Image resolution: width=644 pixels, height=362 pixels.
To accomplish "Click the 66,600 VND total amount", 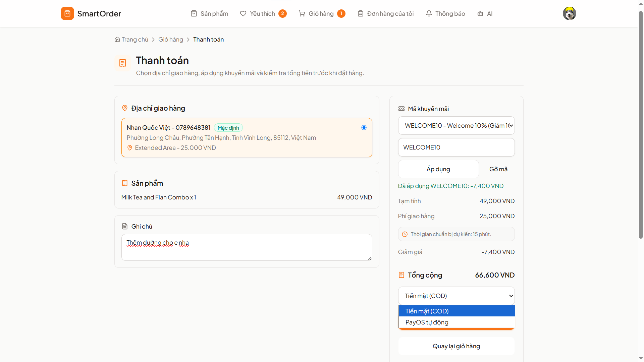I will (x=495, y=275).
